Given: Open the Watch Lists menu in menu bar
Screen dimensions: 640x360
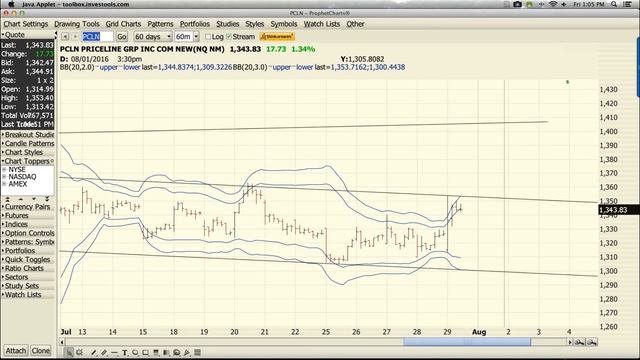Looking at the screenshot, I should click(x=322, y=24).
